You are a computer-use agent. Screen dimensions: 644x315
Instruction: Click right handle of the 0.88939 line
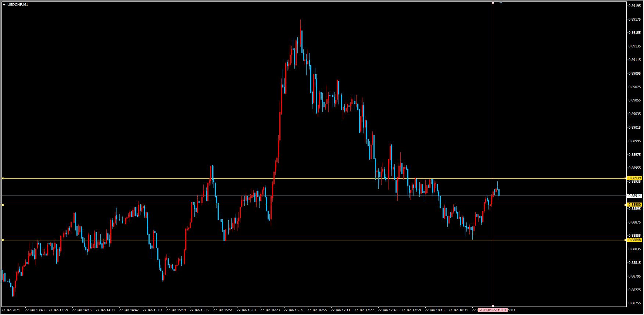click(626, 179)
